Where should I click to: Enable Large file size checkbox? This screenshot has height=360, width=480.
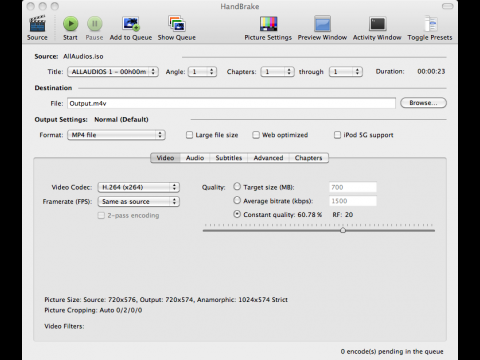pos(189,135)
